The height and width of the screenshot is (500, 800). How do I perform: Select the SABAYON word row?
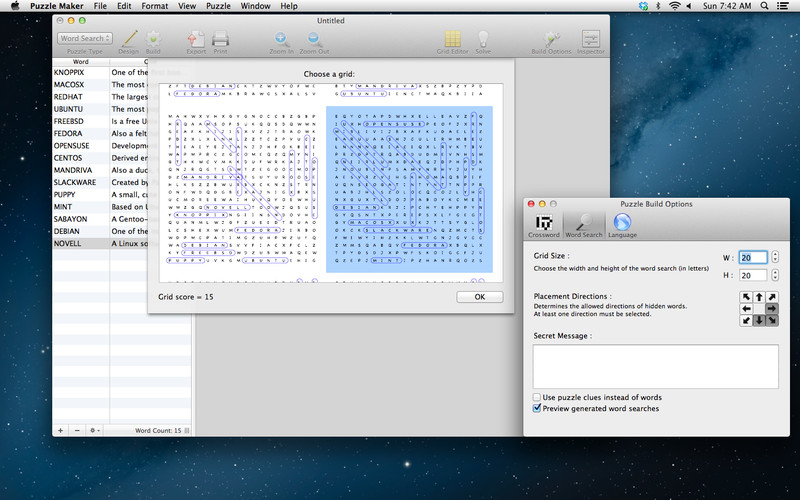click(121, 219)
